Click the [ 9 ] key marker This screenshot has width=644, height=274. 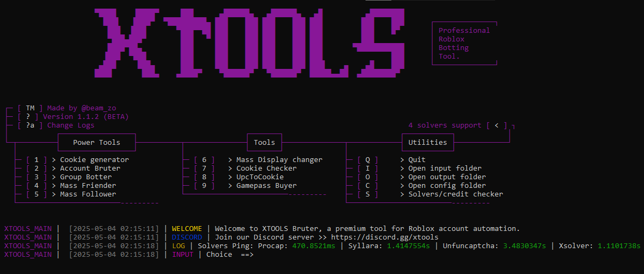coord(204,186)
